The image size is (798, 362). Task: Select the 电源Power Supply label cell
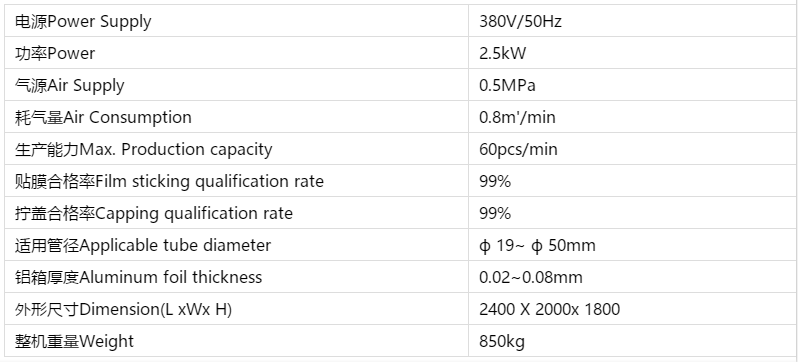coord(237,21)
